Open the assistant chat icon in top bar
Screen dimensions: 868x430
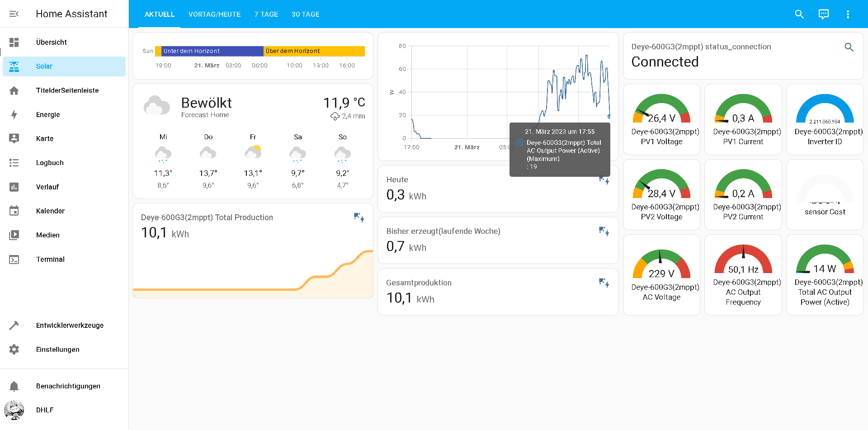pyautogui.click(x=824, y=14)
